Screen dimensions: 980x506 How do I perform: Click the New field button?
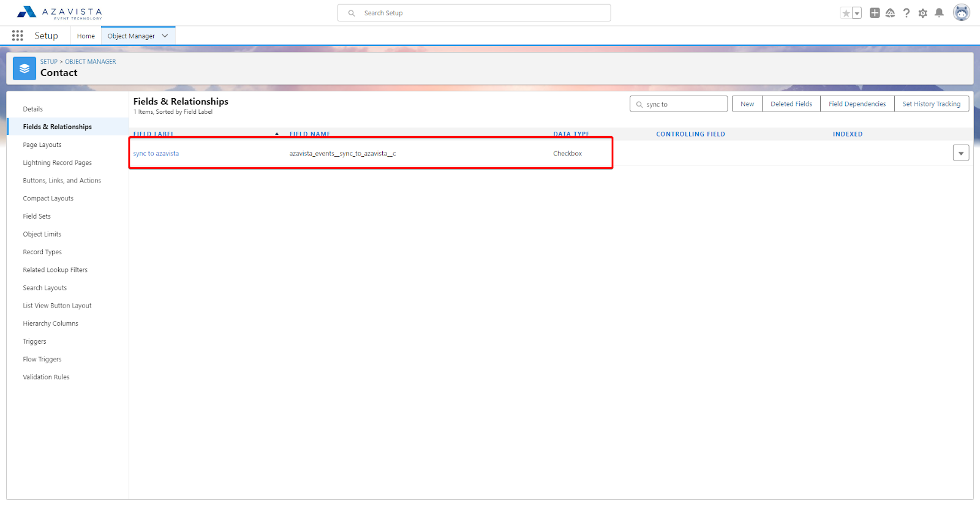click(x=747, y=104)
